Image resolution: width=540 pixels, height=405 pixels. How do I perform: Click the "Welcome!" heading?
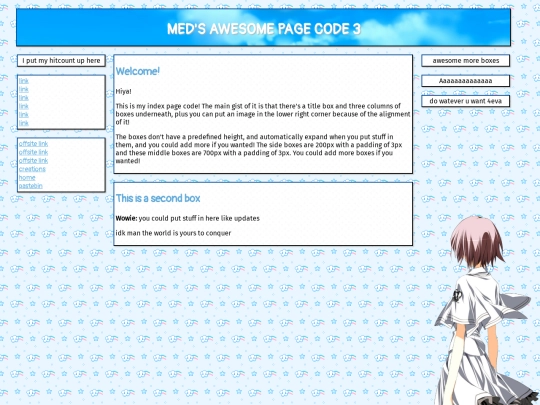pyautogui.click(x=138, y=71)
